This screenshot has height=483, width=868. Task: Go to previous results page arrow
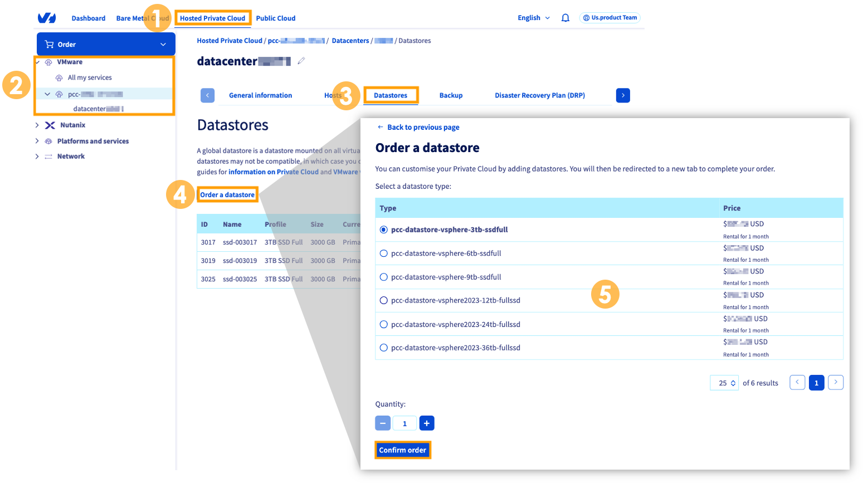pyautogui.click(x=797, y=382)
